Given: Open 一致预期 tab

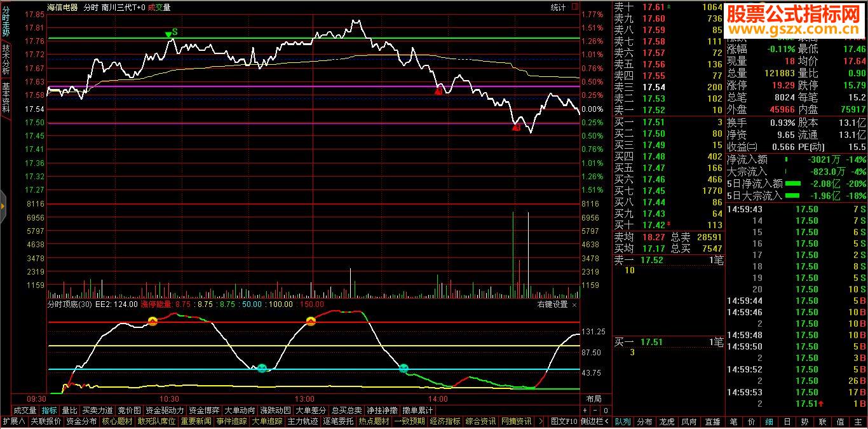Looking at the screenshot, I should 409,421.
